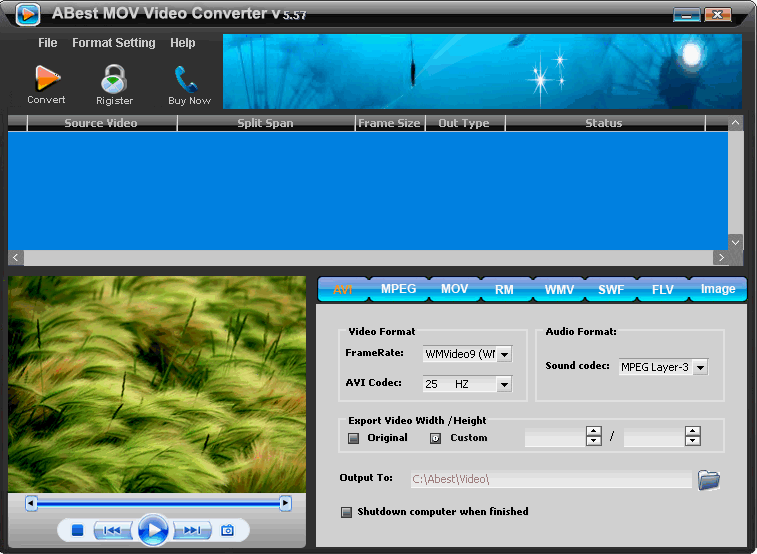This screenshot has height=554, width=757.
Task: Click the app logo in title bar
Action: click(28, 14)
